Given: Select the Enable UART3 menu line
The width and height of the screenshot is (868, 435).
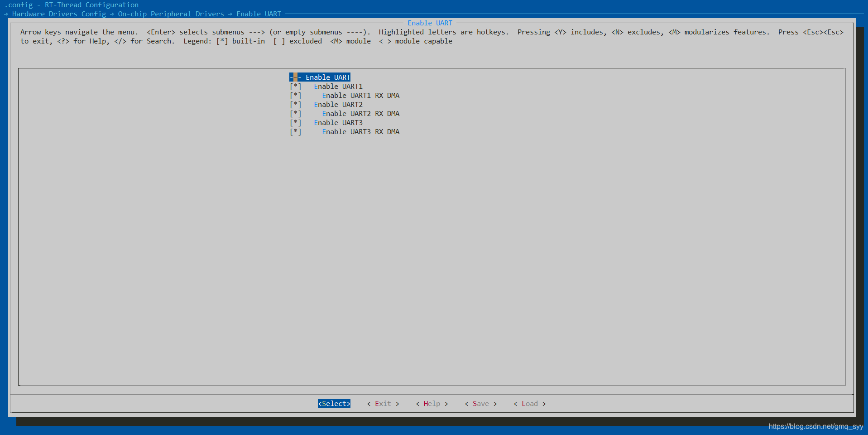Looking at the screenshot, I should [x=338, y=122].
